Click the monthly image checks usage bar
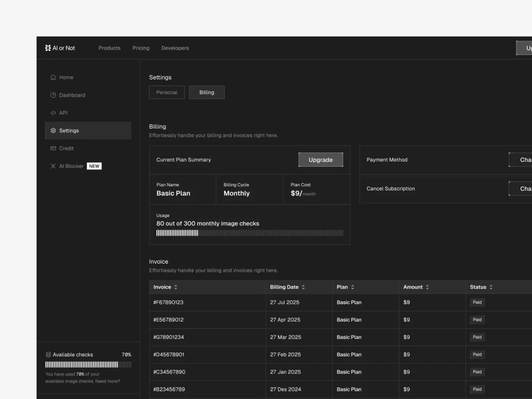The height and width of the screenshot is (399, 532). tap(250, 233)
